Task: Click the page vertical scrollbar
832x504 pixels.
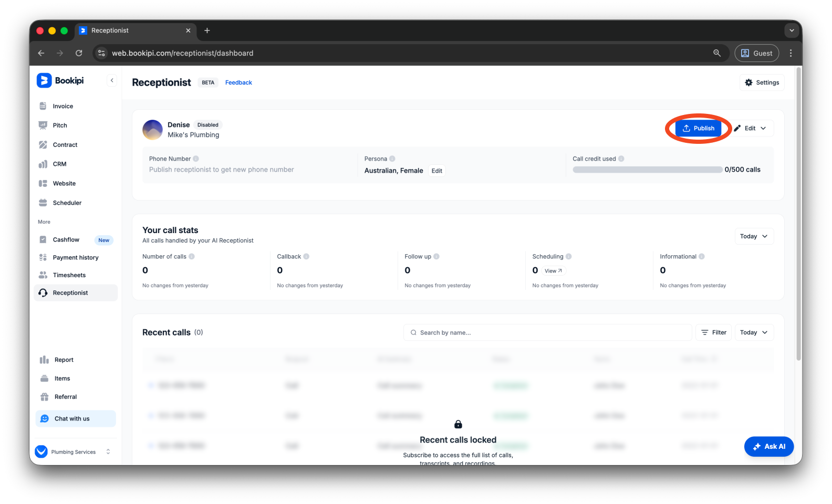Action: coord(798,214)
